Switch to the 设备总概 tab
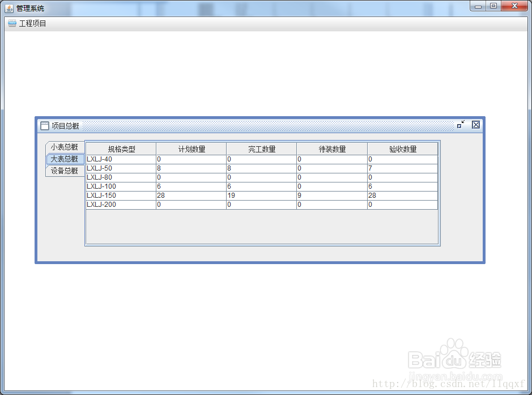Image resolution: width=532 pixels, height=395 pixels. (64, 172)
